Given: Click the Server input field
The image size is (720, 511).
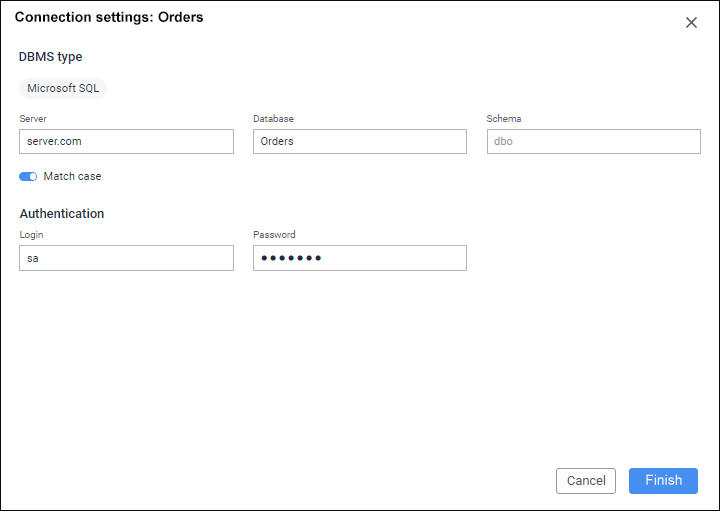Looking at the screenshot, I should click(x=126, y=141).
